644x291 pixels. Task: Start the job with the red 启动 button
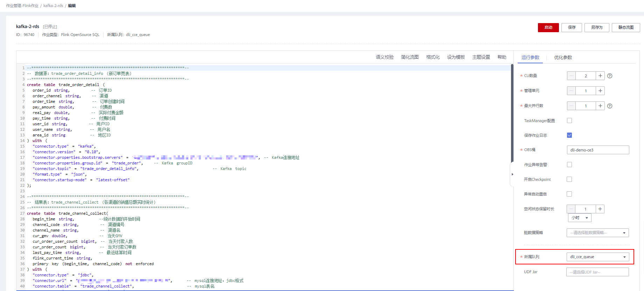548,28
